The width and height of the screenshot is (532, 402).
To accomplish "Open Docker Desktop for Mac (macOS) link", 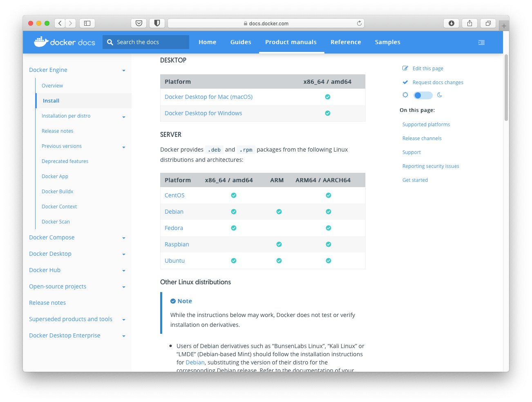I will point(208,97).
